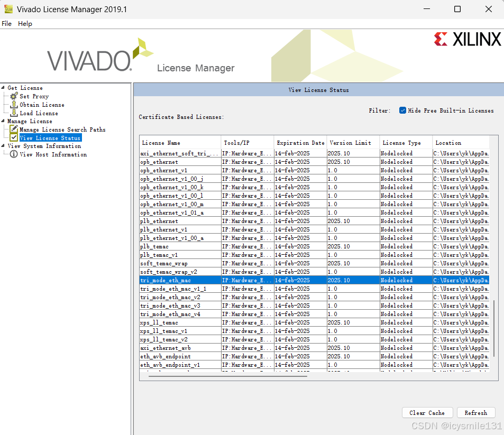Select the plb_ethernet_v1_00_a row
The image size is (504, 435).
click(314, 238)
